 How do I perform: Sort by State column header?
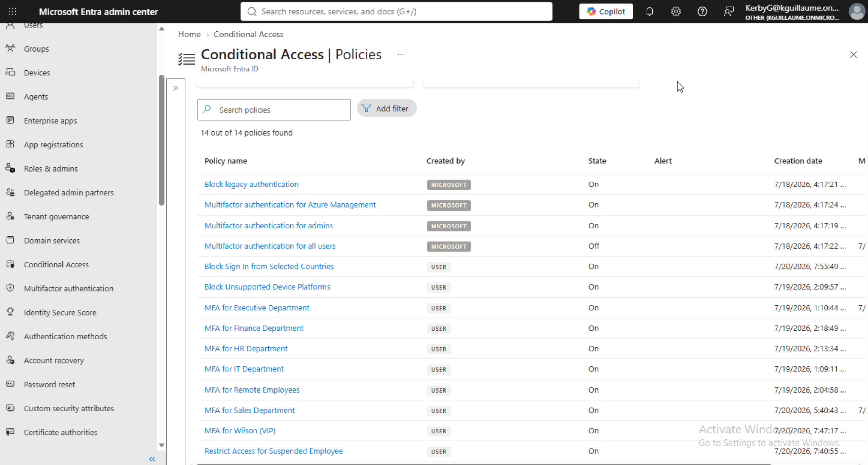597,161
